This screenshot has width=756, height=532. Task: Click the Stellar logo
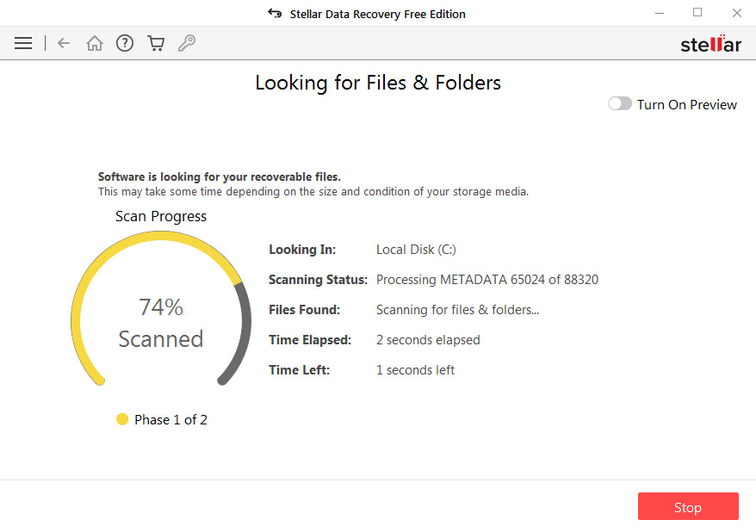(x=710, y=44)
